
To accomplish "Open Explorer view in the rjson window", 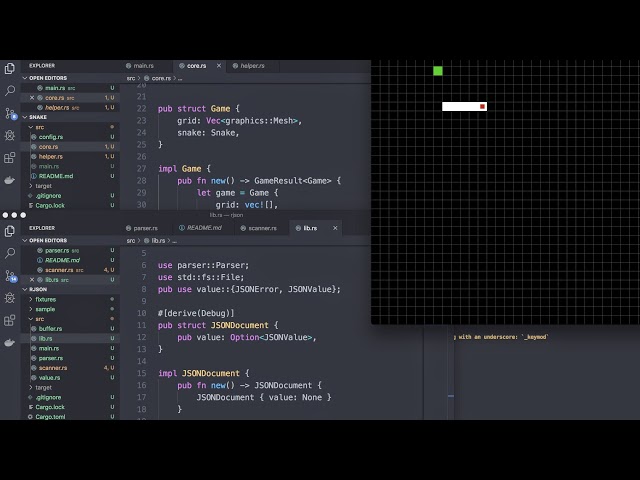I will click(x=10, y=231).
